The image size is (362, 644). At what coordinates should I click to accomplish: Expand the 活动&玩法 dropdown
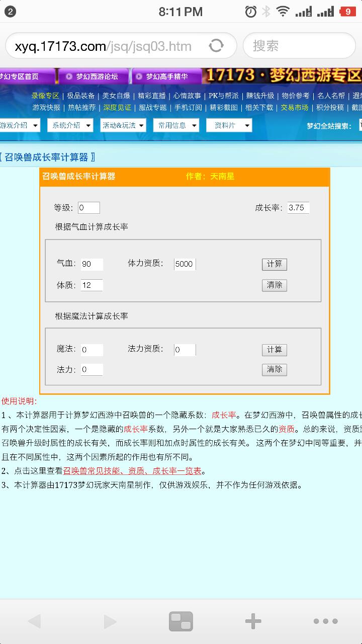click(123, 125)
